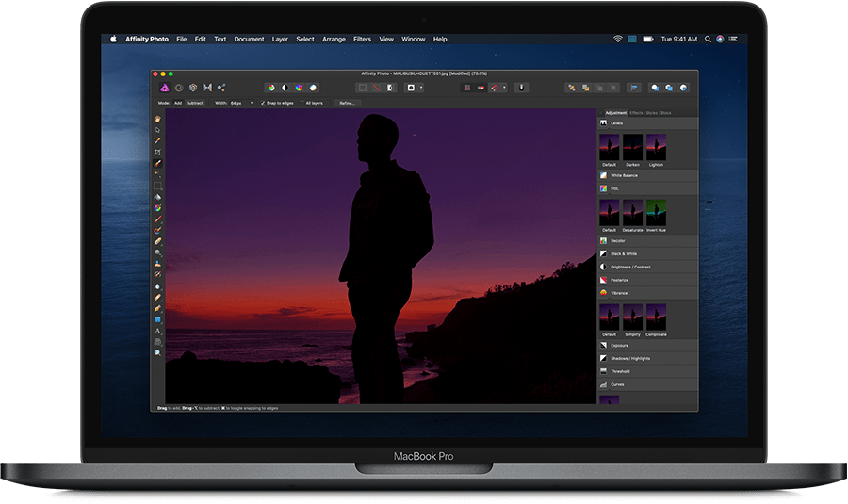Open the snapping options dropdown arrow
The image size is (848, 504).
504,88
